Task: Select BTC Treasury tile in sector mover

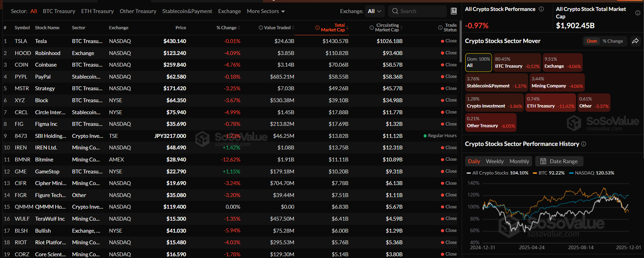Action: click(x=517, y=62)
